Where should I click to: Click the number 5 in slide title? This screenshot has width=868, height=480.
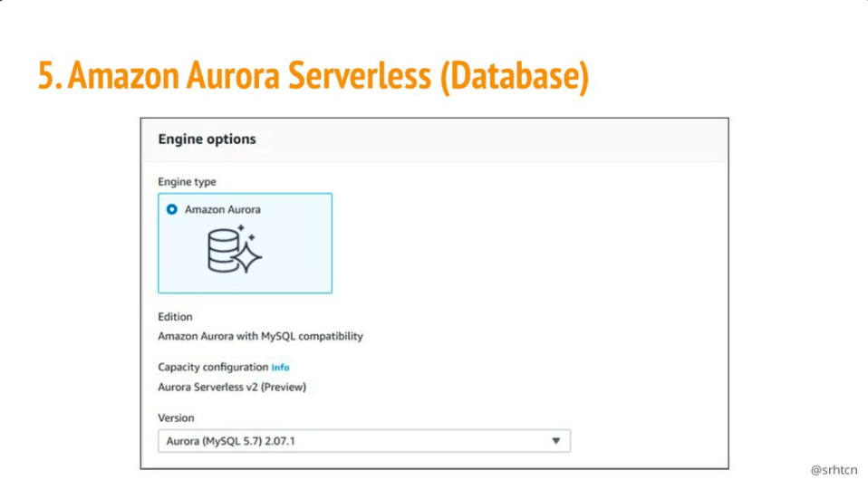pos(47,77)
